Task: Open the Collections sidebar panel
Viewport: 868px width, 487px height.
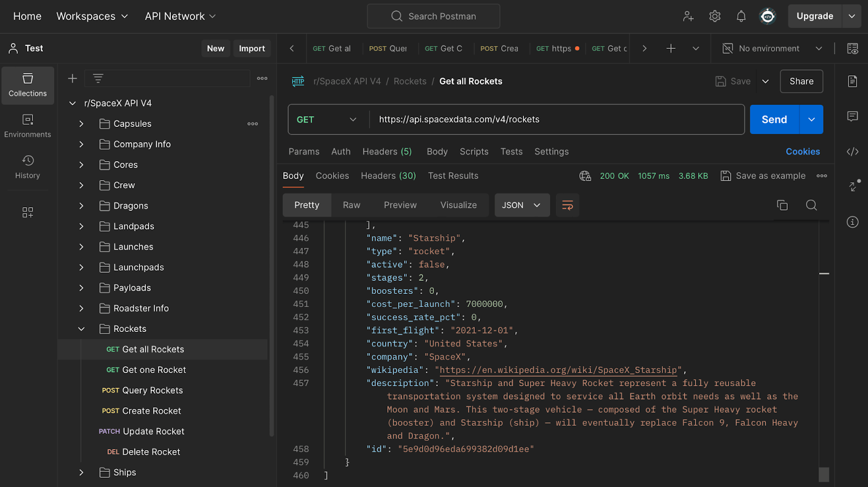Action: pyautogui.click(x=28, y=85)
